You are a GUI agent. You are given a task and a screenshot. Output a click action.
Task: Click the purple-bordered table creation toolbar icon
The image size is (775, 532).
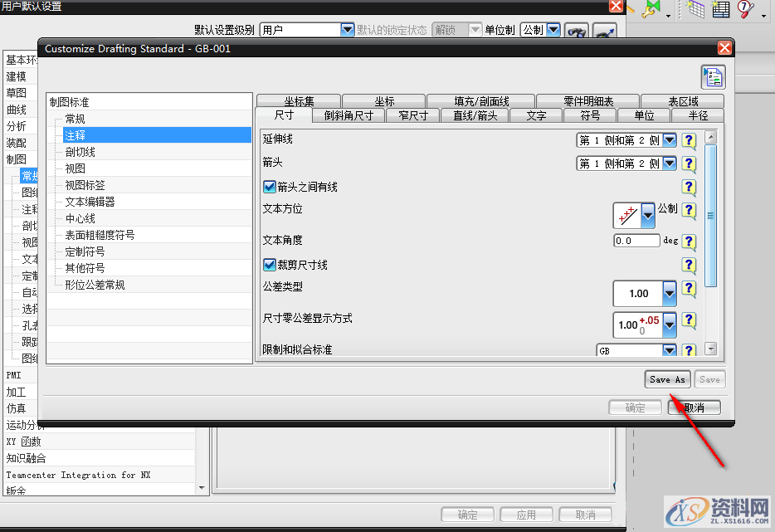694,9
